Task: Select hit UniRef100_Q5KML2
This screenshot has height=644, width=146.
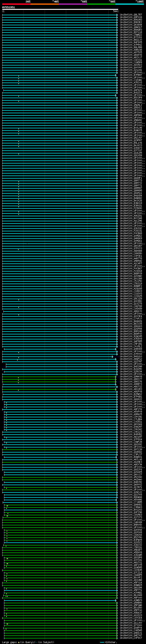Action: [131, 105]
